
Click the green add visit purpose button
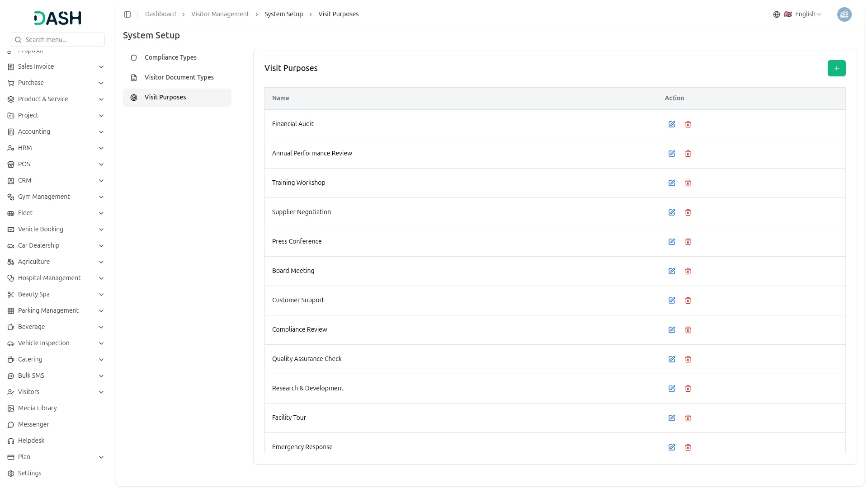836,68
